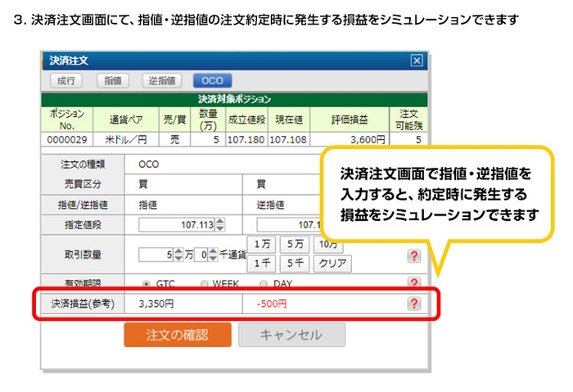Click the 1千 quantity preset button
The width and height of the screenshot is (573, 392).
tap(263, 264)
